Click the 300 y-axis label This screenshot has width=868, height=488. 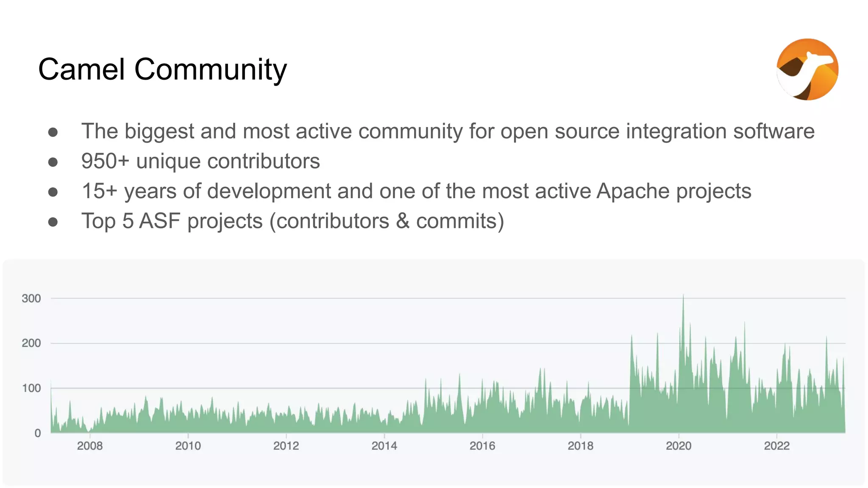31,299
